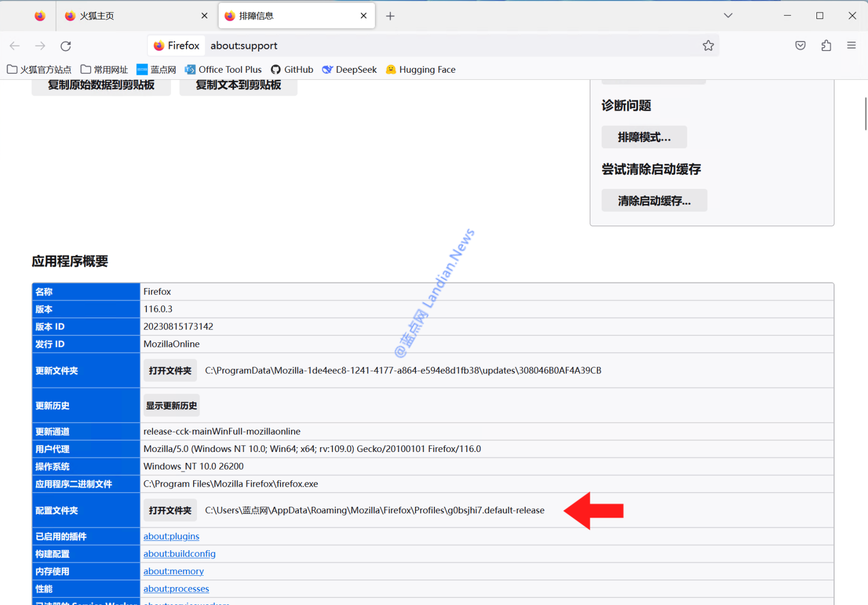Image resolution: width=868 pixels, height=605 pixels.
Task: Close the 排障信息 tab
Action: click(363, 16)
